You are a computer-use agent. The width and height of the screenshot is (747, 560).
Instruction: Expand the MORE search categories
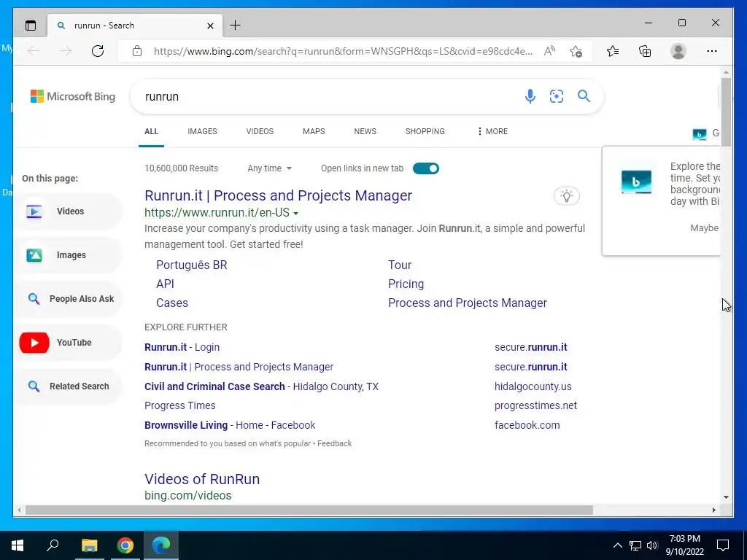pyautogui.click(x=492, y=131)
